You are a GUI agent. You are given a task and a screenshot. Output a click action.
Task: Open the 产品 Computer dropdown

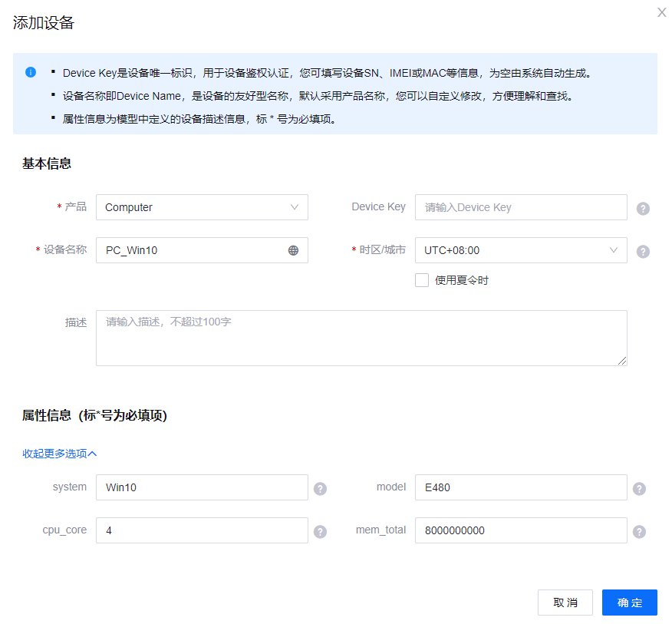(202, 207)
